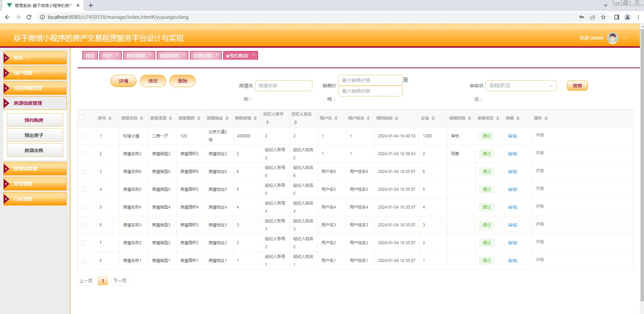Image resolution: width=644 pixels, height=314 pixels.
Task: Reload the page with the refresh icon
Action: click(x=29, y=17)
